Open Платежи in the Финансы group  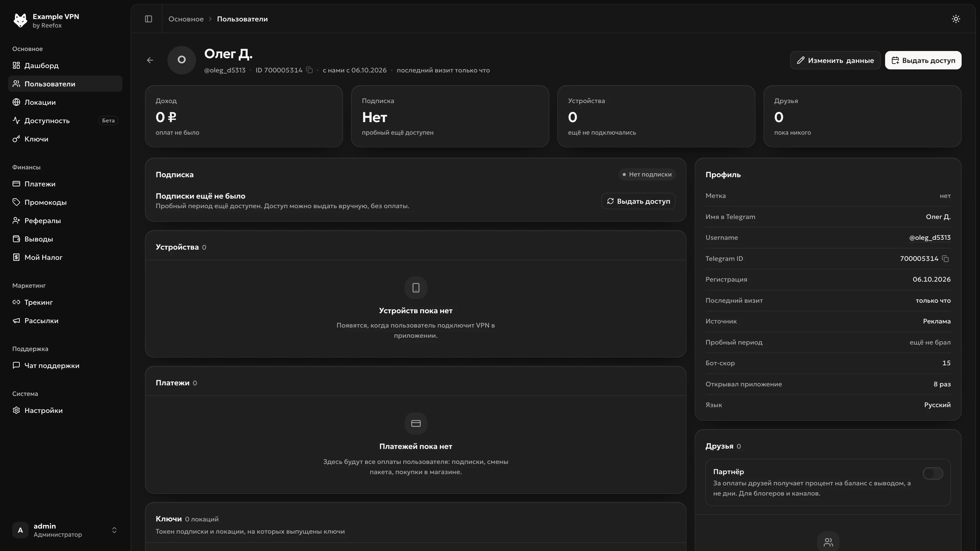[65, 184]
